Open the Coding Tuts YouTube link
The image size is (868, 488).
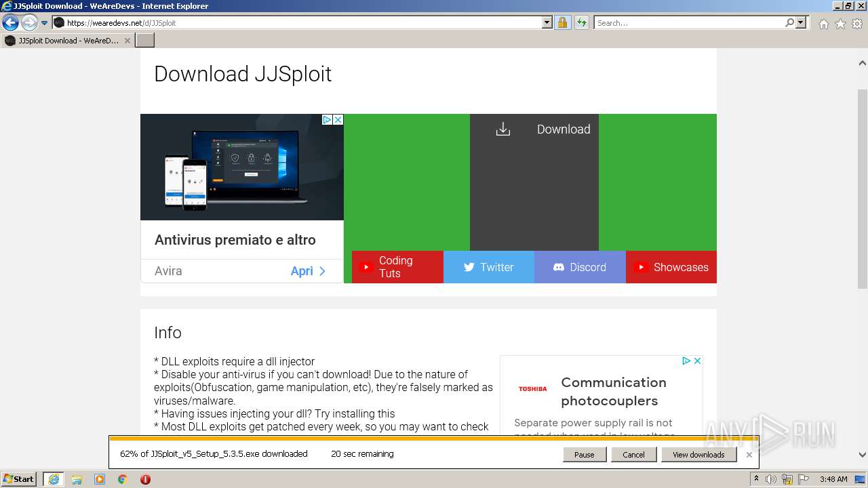point(397,267)
